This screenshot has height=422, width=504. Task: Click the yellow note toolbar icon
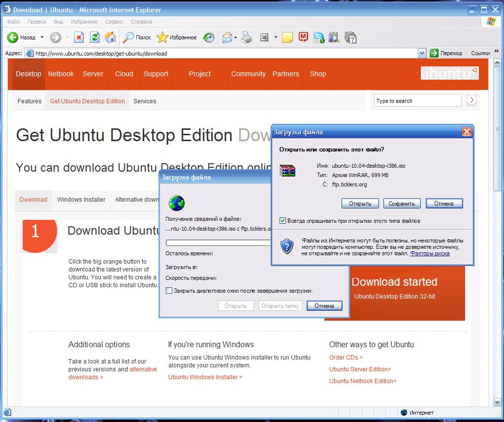(x=287, y=37)
